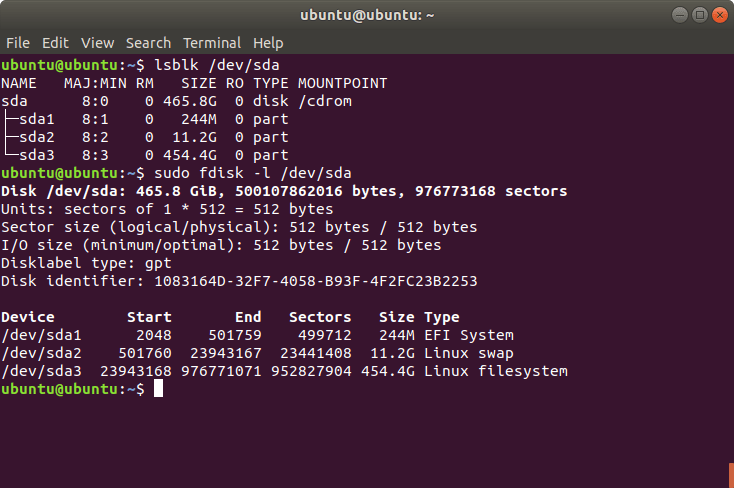Open the Help menu
The image size is (734, 488).
[x=268, y=43]
